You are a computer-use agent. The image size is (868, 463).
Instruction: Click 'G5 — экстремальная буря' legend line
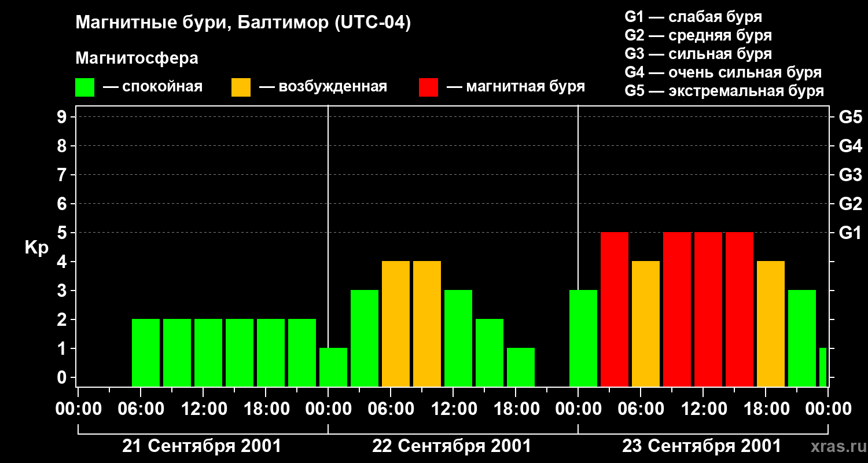(724, 91)
